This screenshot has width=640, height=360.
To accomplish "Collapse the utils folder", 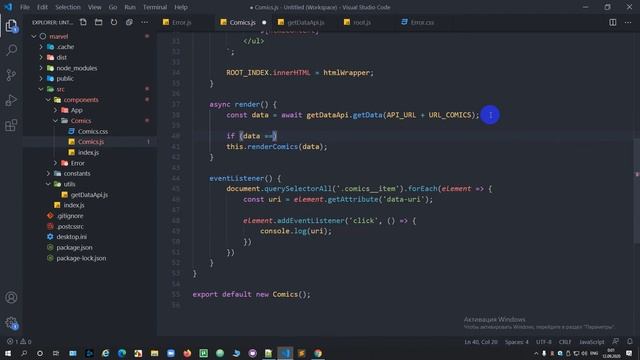I will point(48,184).
